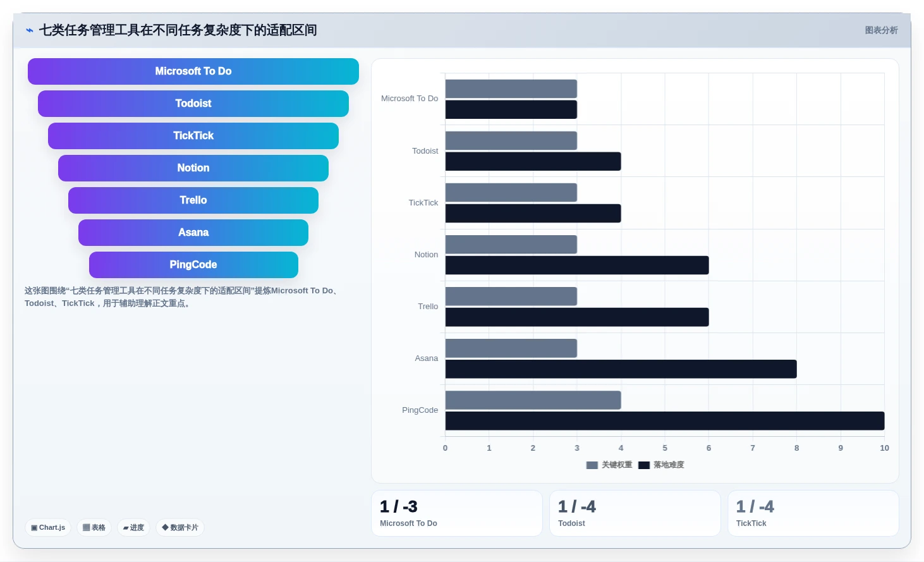Click the x-axis tick value 10
924x562 pixels.
coord(884,448)
